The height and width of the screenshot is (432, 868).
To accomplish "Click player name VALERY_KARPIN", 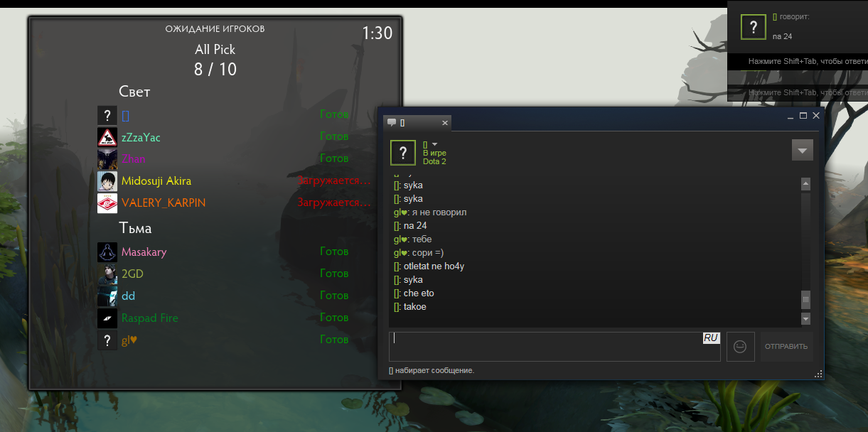I will click(x=164, y=203).
